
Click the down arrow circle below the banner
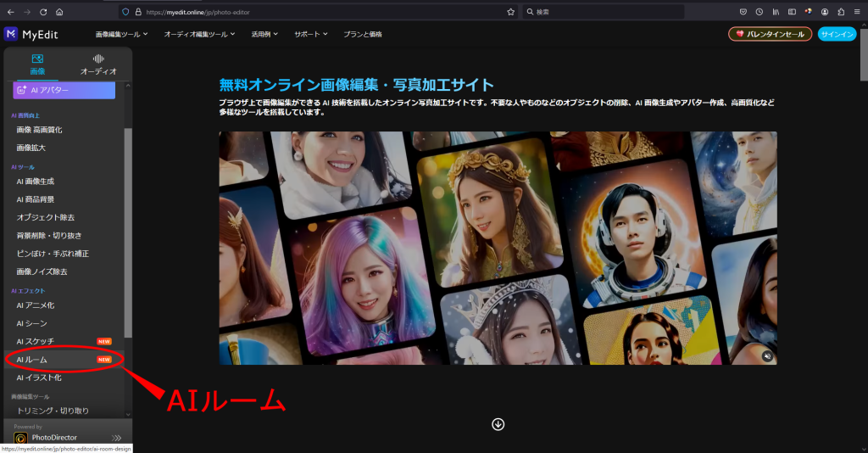498,424
